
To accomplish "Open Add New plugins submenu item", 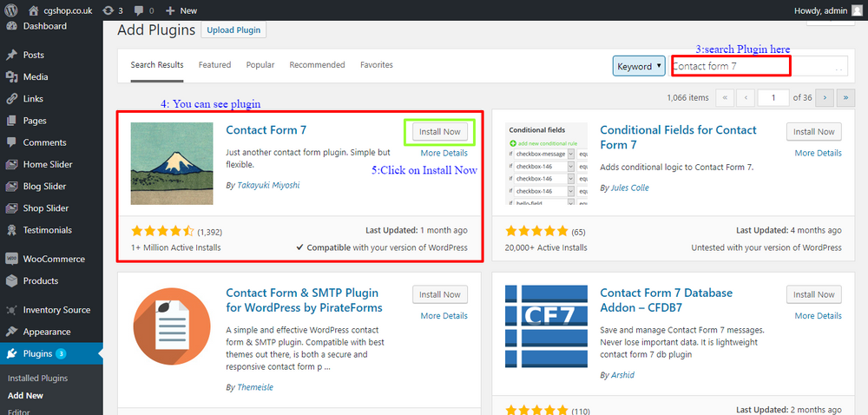I will [x=25, y=396].
